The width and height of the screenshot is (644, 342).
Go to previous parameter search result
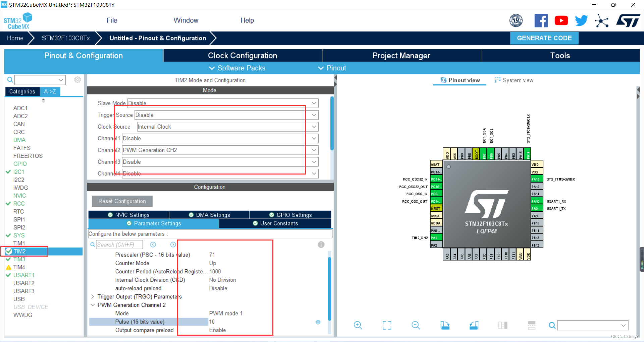pyautogui.click(x=153, y=245)
